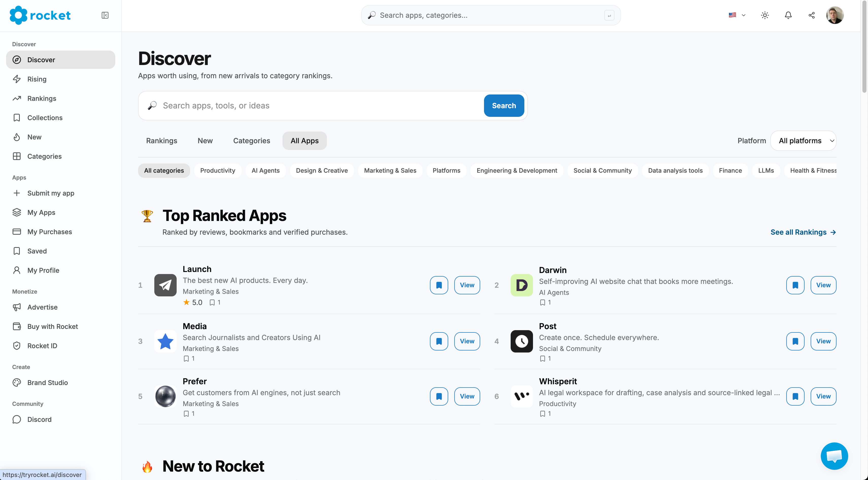Collapse the sidebar with the panel icon
Image resolution: width=868 pixels, height=480 pixels.
[x=105, y=15]
